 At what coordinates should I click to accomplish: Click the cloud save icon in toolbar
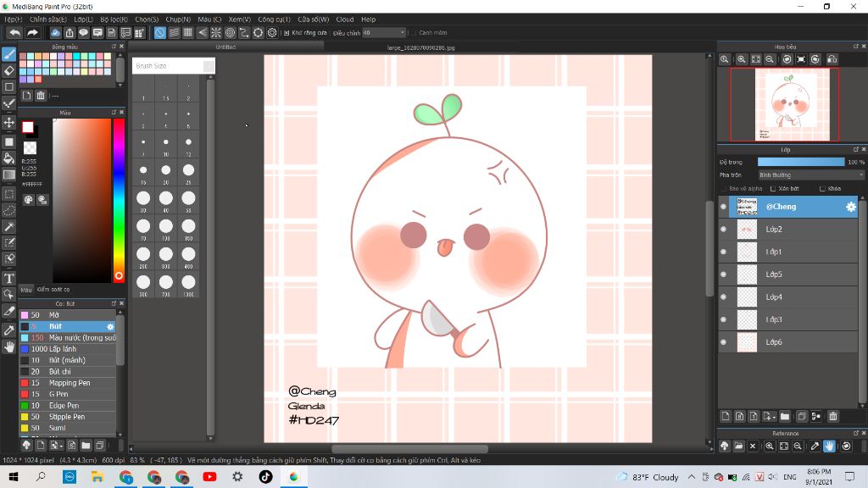55,33
